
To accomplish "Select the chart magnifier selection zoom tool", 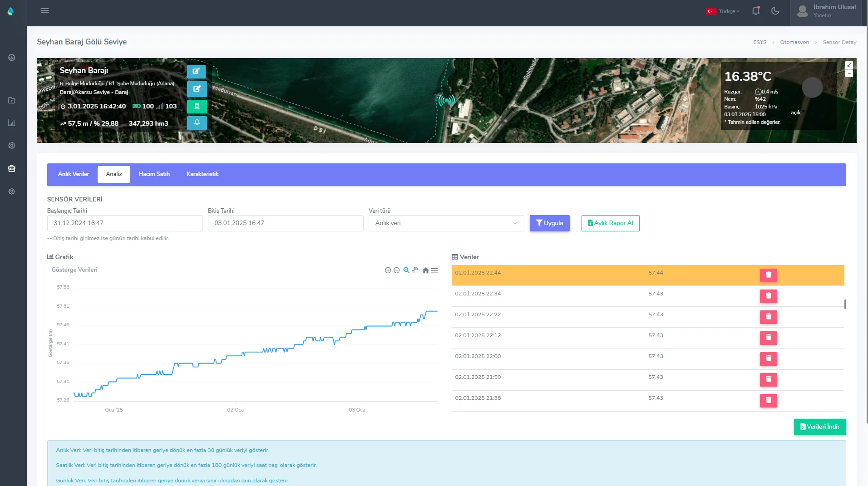I will pyautogui.click(x=406, y=270).
